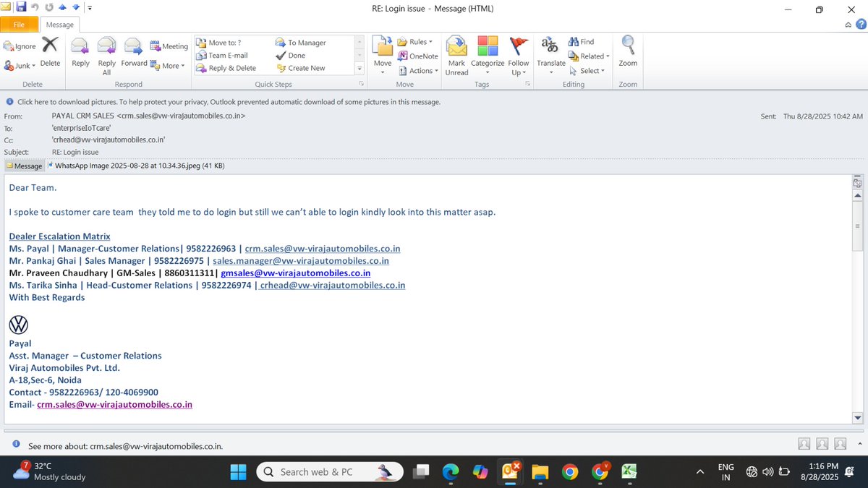Save the message from Quick Access Toolbar
Screen dimensions: 868x488
click(21, 8)
